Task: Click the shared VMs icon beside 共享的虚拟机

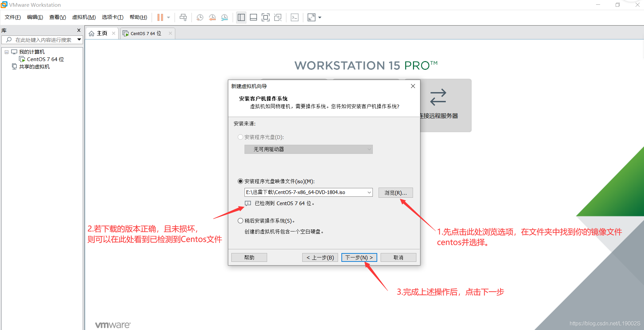Action: [x=14, y=66]
